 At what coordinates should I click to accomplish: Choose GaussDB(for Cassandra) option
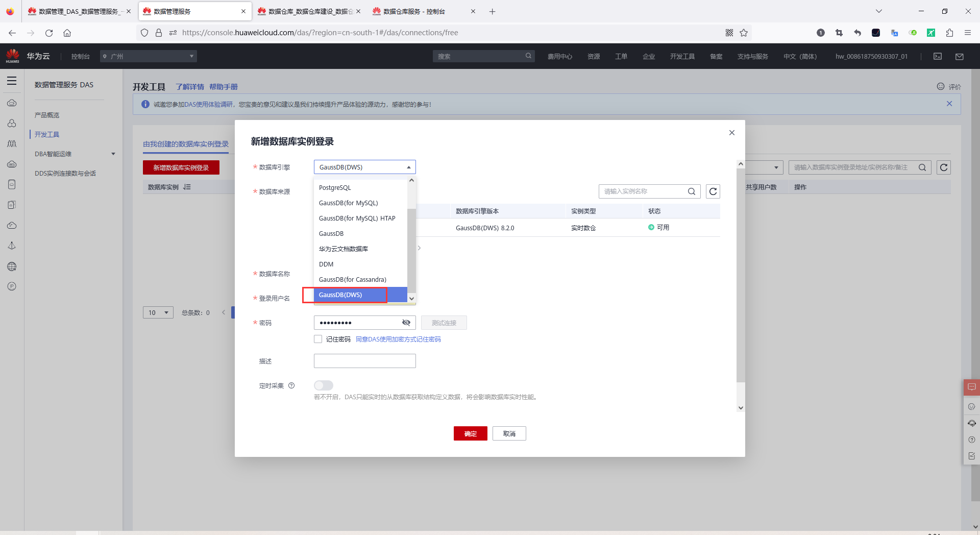tap(360, 280)
